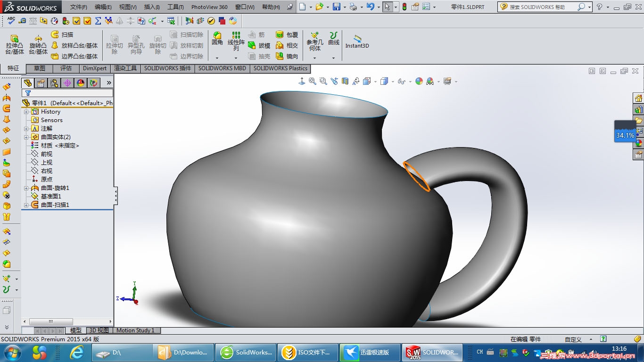Click the Edit Appearance color ball icon
Screen dimensions: 644x362
419,81
